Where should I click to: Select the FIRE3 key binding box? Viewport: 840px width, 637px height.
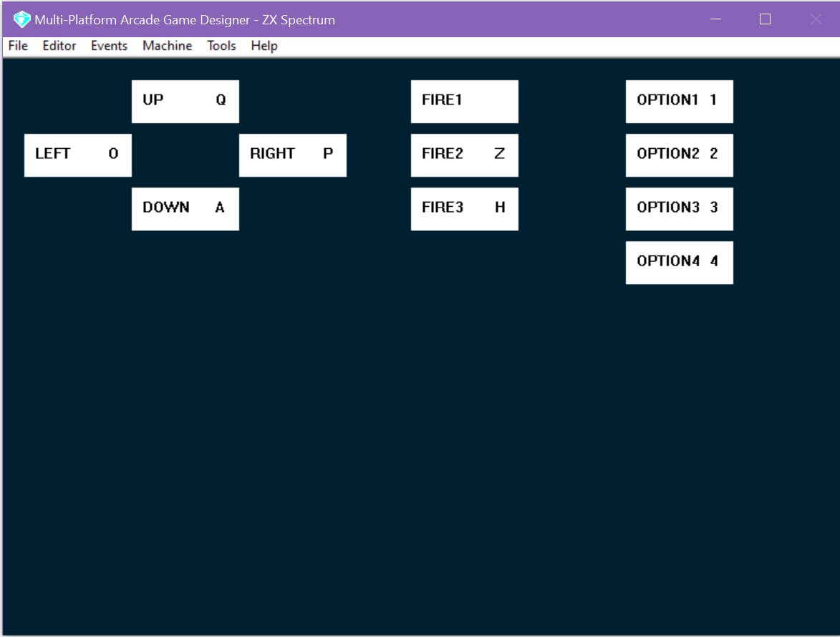(465, 209)
